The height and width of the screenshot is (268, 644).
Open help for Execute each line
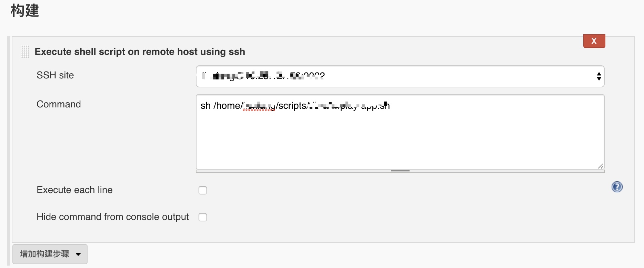617,187
